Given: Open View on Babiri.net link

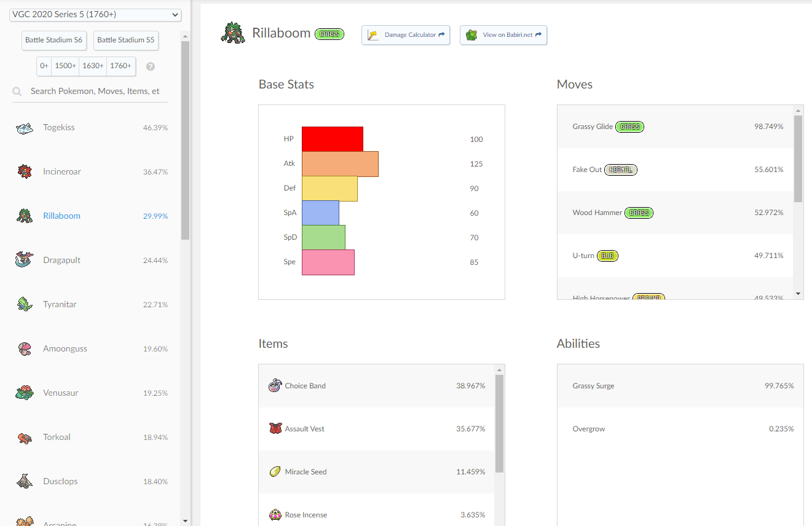Looking at the screenshot, I should [503, 35].
